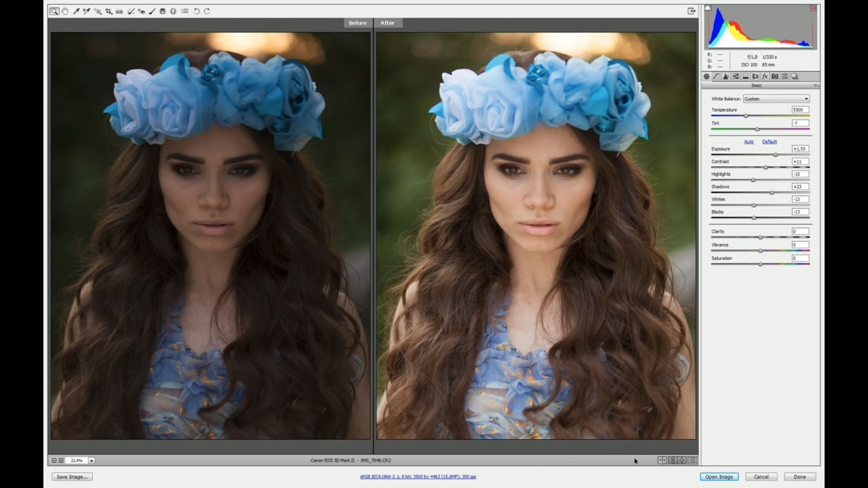This screenshot has width=868, height=488.
Task: Click the Cancel button
Action: tap(762, 477)
